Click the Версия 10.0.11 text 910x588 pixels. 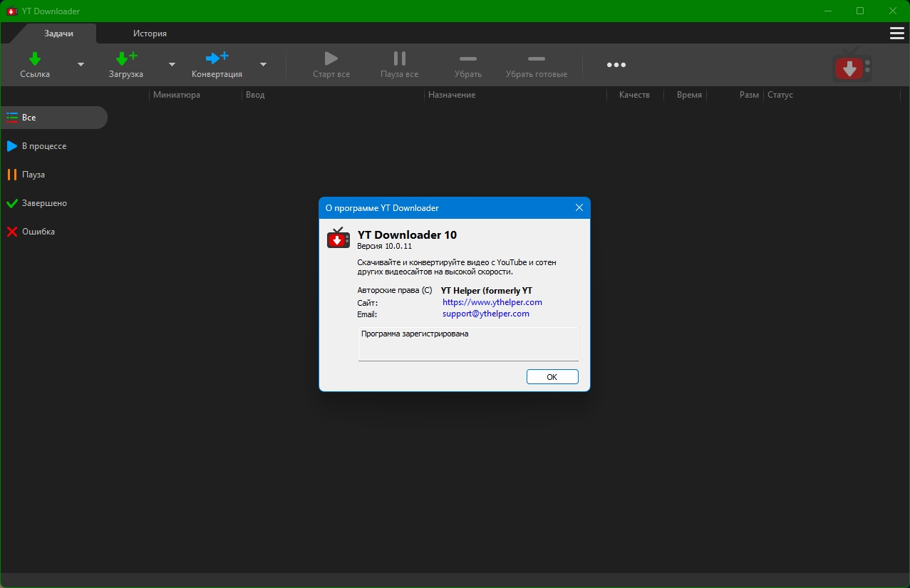click(385, 246)
